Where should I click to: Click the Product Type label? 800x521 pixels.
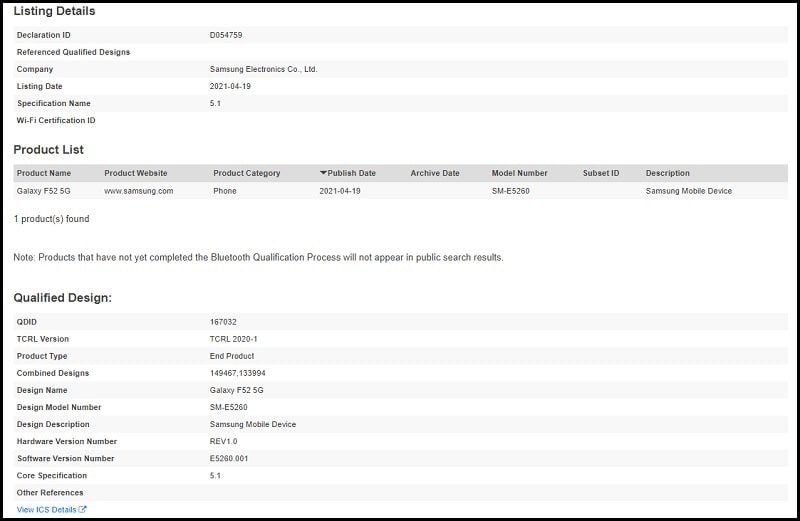coord(42,356)
